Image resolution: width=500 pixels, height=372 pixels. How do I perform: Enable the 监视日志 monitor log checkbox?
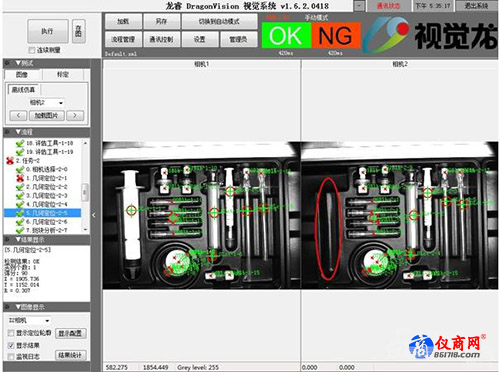11,357
